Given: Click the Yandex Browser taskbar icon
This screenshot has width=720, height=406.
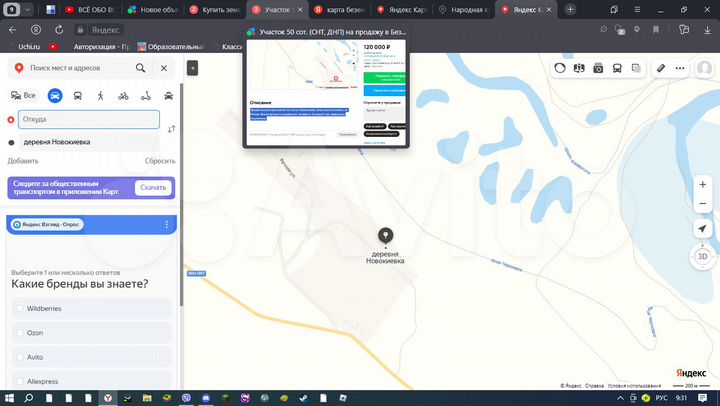Looking at the screenshot, I should 107,398.
